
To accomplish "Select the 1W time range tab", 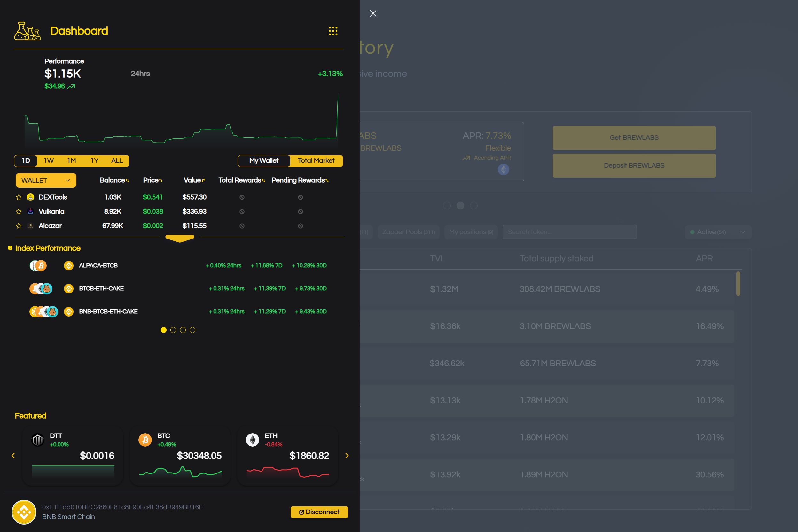I will click(49, 161).
